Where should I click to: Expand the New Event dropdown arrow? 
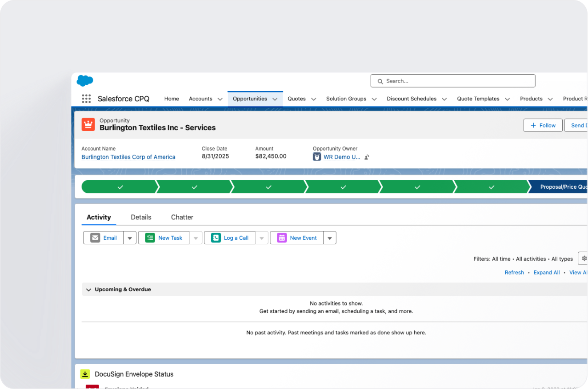point(330,238)
